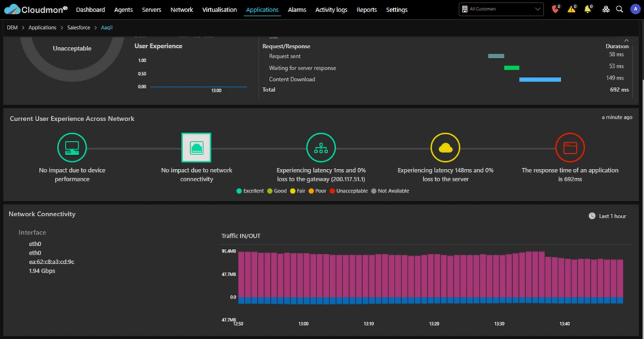Open the user avatar A menu
Viewport: 644px width, 339px height.
point(635,9)
